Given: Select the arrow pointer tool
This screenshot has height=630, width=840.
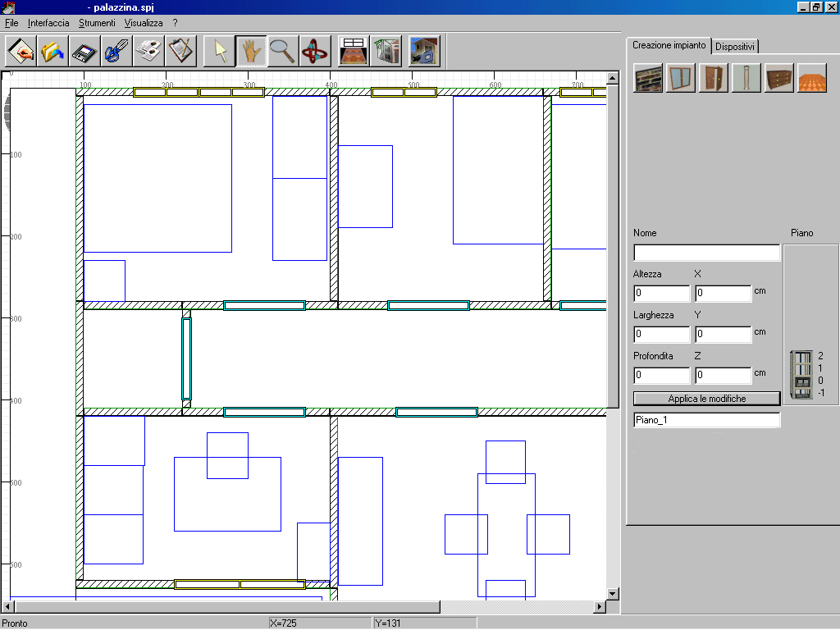Looking at the screenshot, I should (x=220, y=52).
